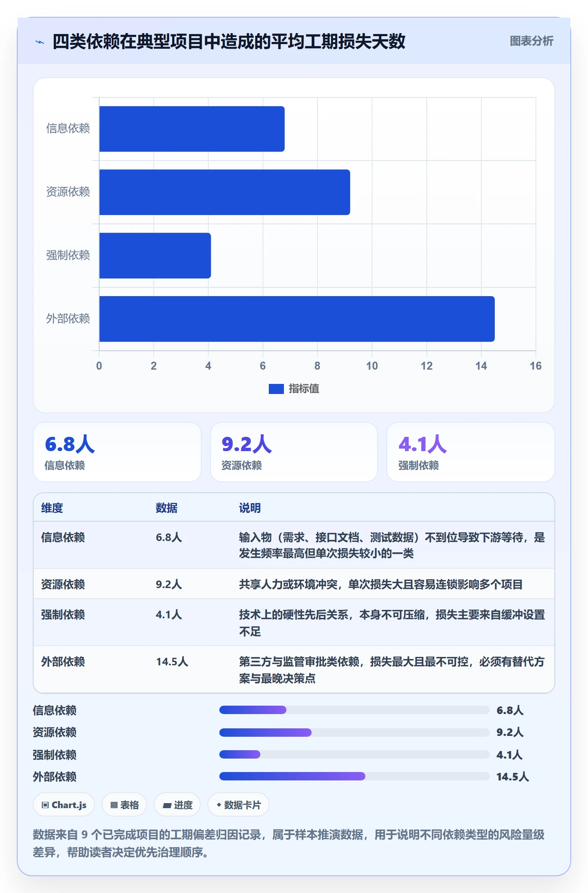Click the 外部依赖 progress bar
The height and width of the screenshot is (893, 588).
point(354,776)
